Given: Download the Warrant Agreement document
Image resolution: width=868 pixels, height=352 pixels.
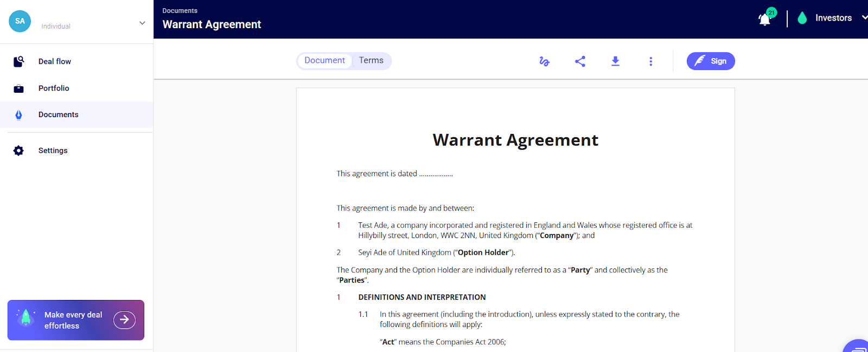Looking at the screenshot, I should pos(615,61).
